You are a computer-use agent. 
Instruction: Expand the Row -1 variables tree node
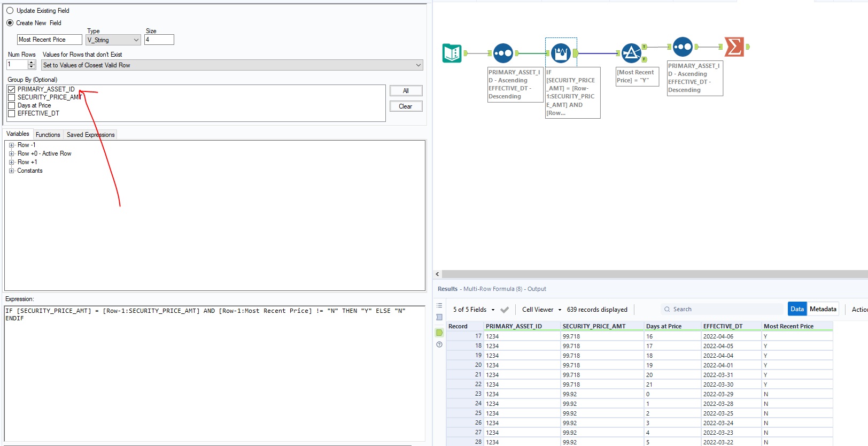[11, 145]
